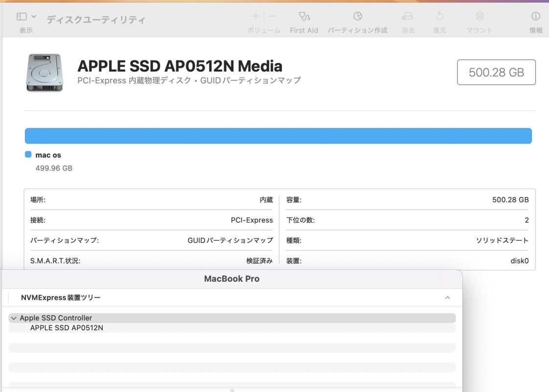Click the blue mac os legend swatch
Viewport: 549px width, 392px height.
(28, 154)
